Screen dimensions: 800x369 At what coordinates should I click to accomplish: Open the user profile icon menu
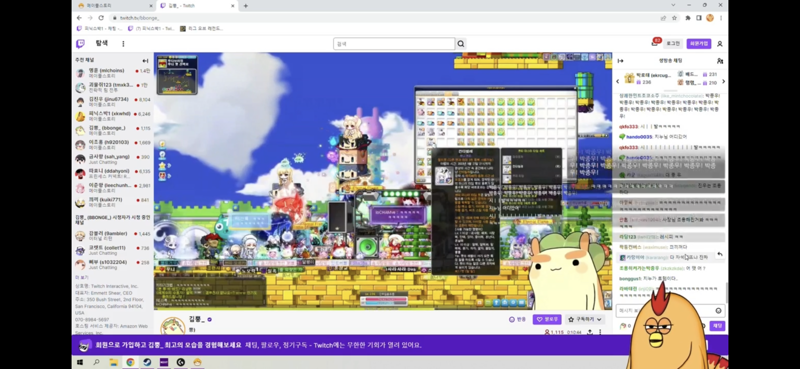tap(720, 44)
